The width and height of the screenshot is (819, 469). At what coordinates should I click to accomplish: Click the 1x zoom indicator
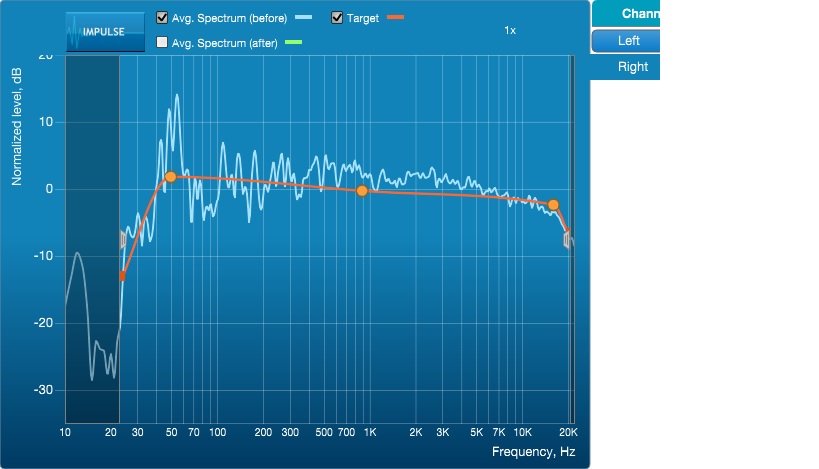tap(510, 30)
